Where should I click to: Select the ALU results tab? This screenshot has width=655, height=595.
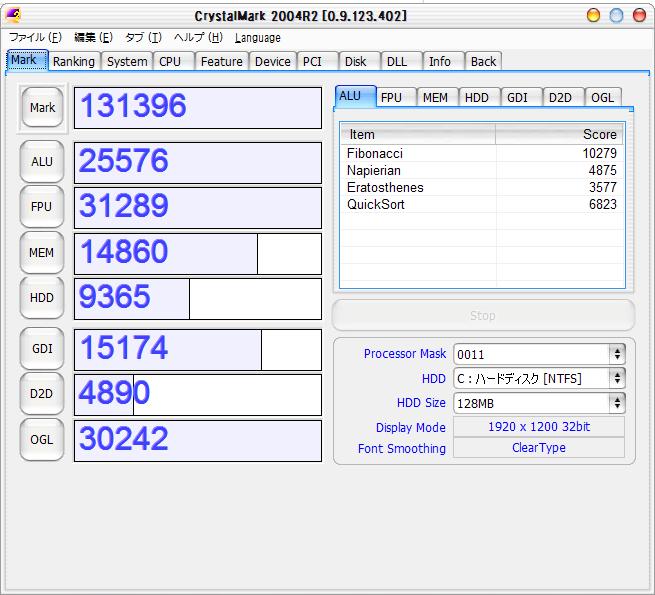(x=355, y=97)
